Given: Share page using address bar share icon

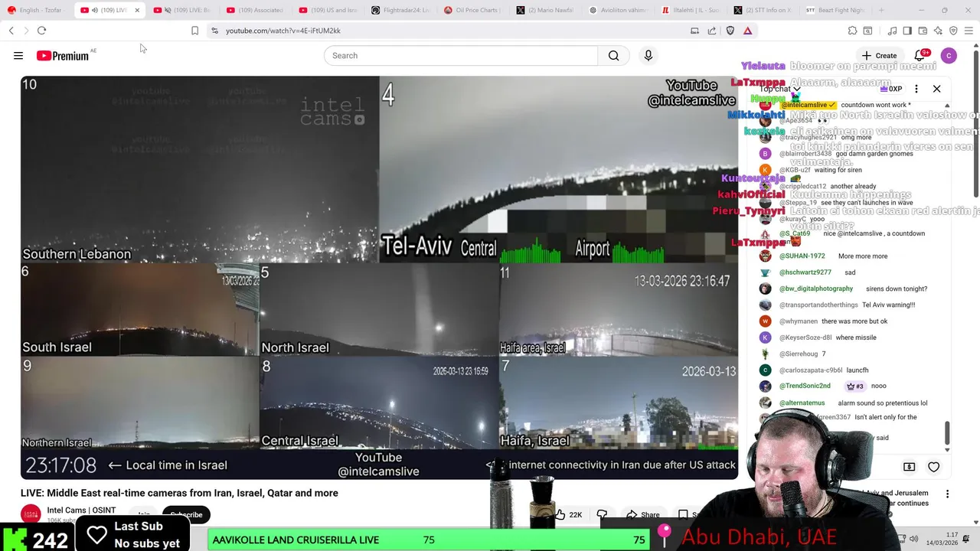Looking at the screenshot, I should click(712, 31).
